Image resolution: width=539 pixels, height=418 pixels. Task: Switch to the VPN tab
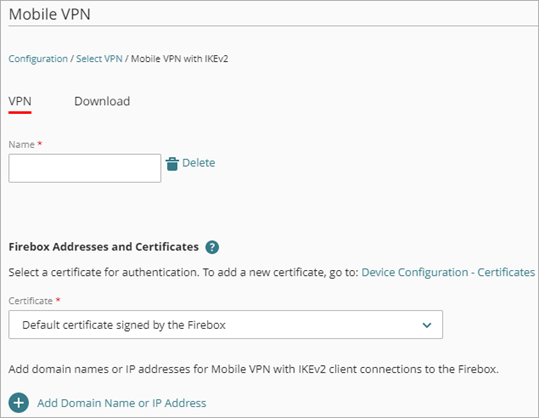(x=20, y=101)
